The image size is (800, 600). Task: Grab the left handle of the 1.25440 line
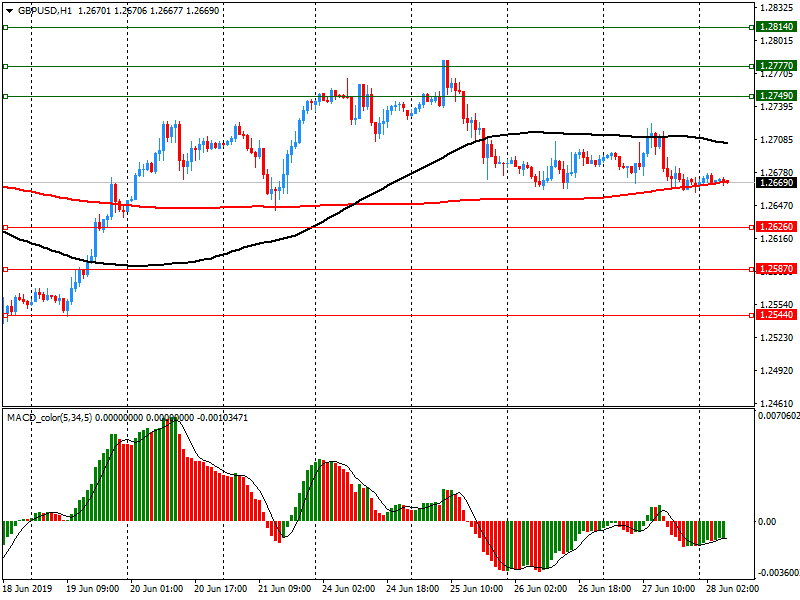(6, 315)
